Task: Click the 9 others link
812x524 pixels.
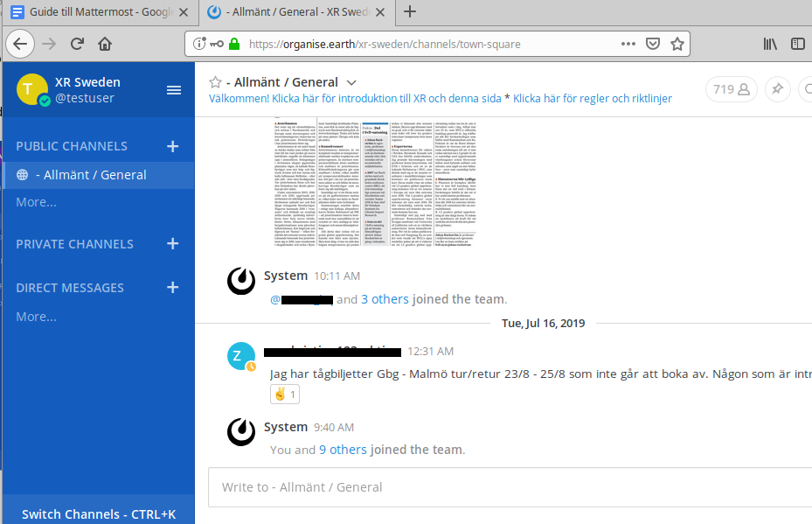Action: 343,450
